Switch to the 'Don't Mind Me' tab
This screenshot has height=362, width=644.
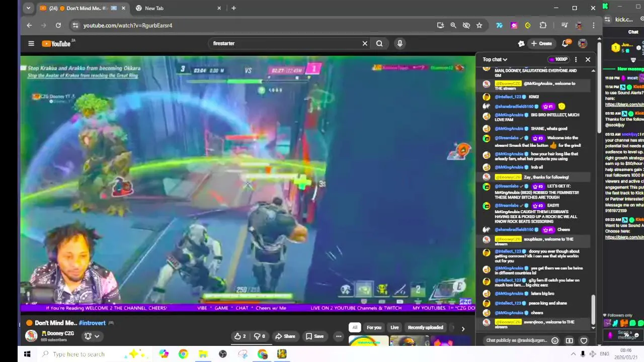(x=82, y=8)
